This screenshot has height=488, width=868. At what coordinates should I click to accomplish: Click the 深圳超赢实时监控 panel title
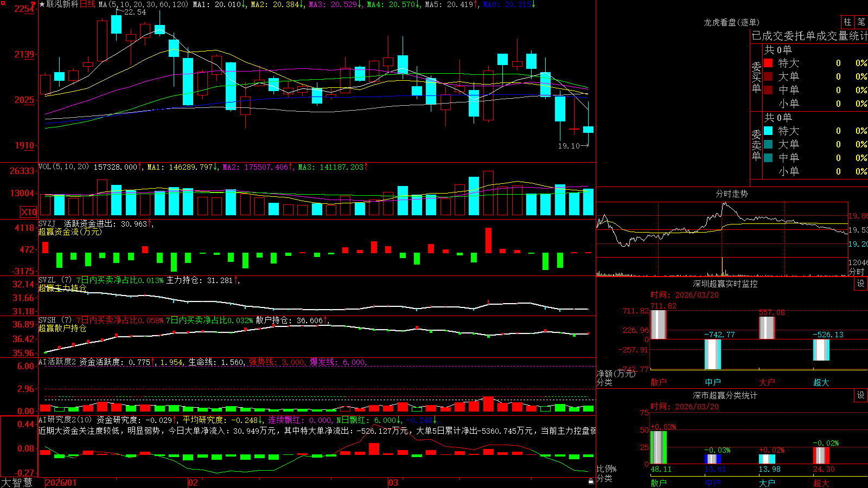(x=725, y=284)
